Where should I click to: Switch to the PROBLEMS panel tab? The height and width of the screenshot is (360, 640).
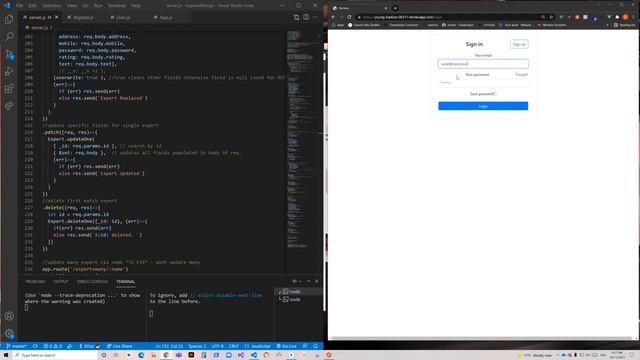pos(35,282)
